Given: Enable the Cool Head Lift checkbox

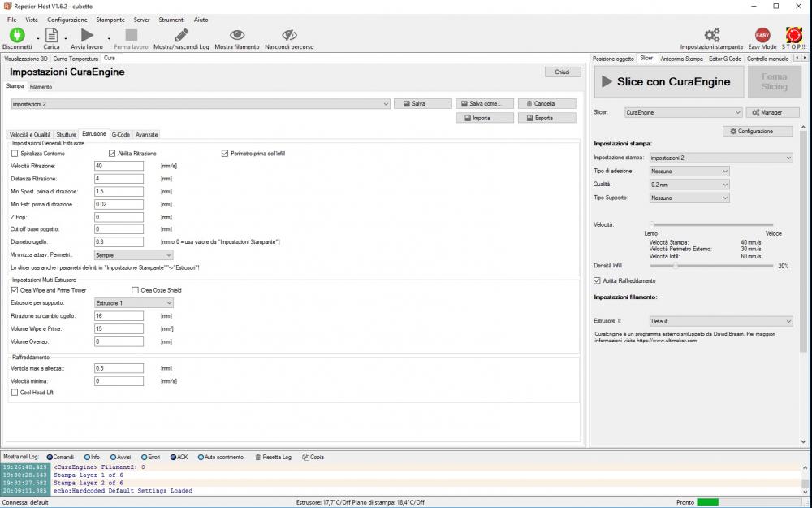Looking at the screenshot, I should [15, 393].
